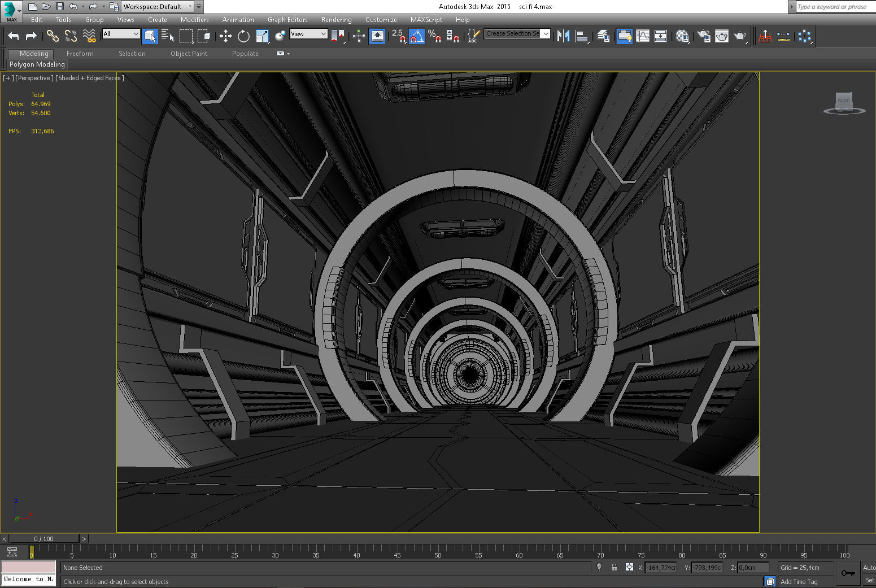Click the Align tool icon

pyautogui.click(x=582, y=36)
